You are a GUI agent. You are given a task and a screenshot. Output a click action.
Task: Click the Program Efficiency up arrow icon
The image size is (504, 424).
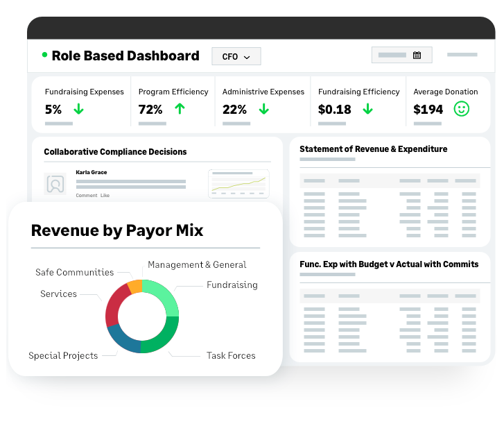180,109
